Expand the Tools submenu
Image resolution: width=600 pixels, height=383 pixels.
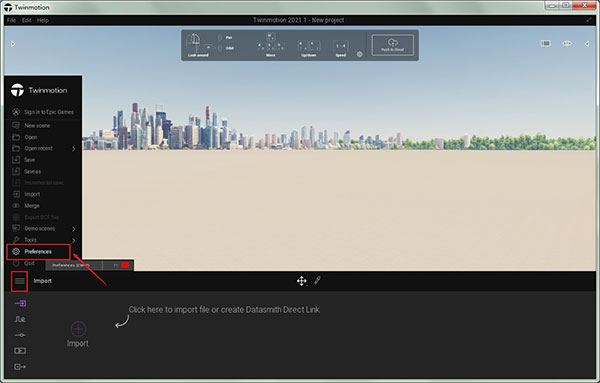43,240
